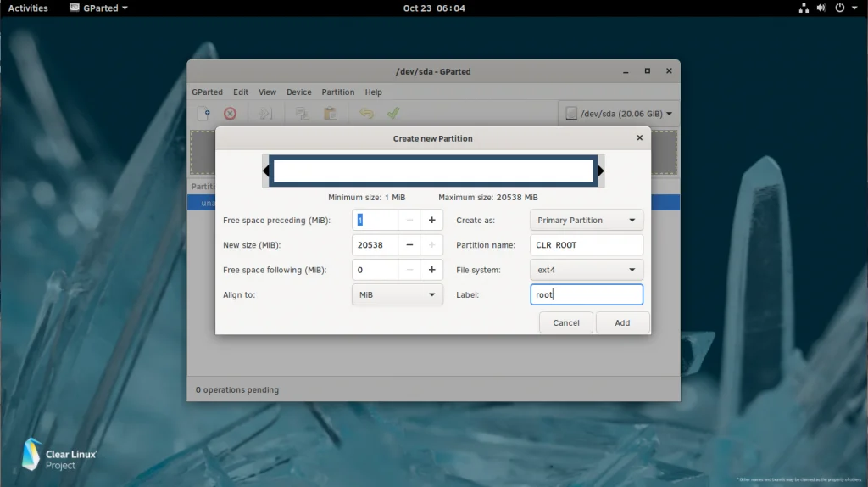Screen dimensions: 868x487
Task: Decrease new size with the minus button
Action: tap(409, 245)
